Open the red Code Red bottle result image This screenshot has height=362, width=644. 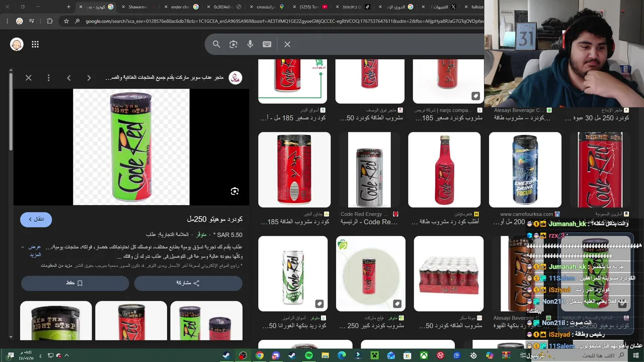(444, 170)
